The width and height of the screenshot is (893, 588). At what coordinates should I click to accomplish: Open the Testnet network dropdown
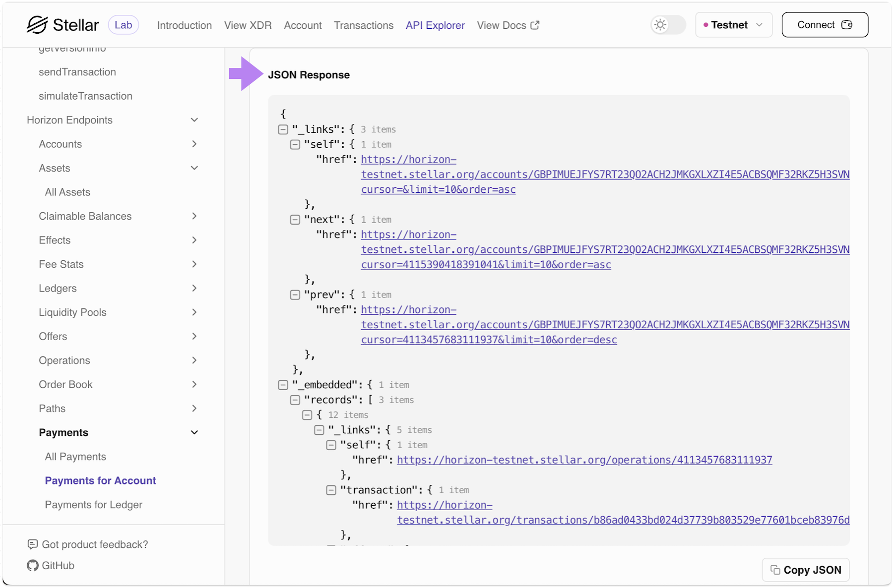(733, 25)
